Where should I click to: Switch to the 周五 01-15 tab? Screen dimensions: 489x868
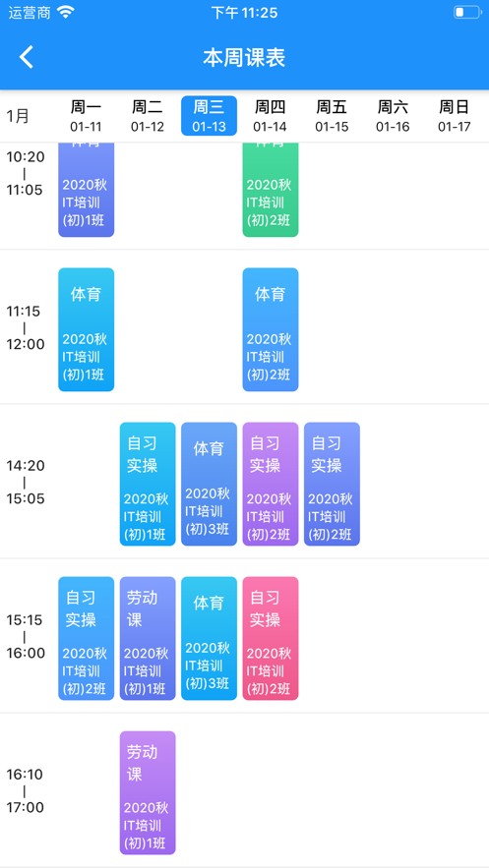332,116
